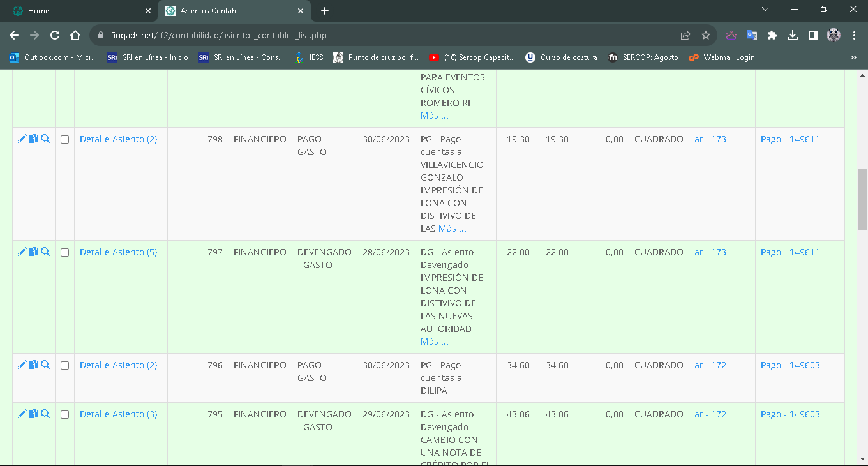The image size is (868, 466).
Task: Click the edit pencil icon for entry 798
Action: pos(22,139)
